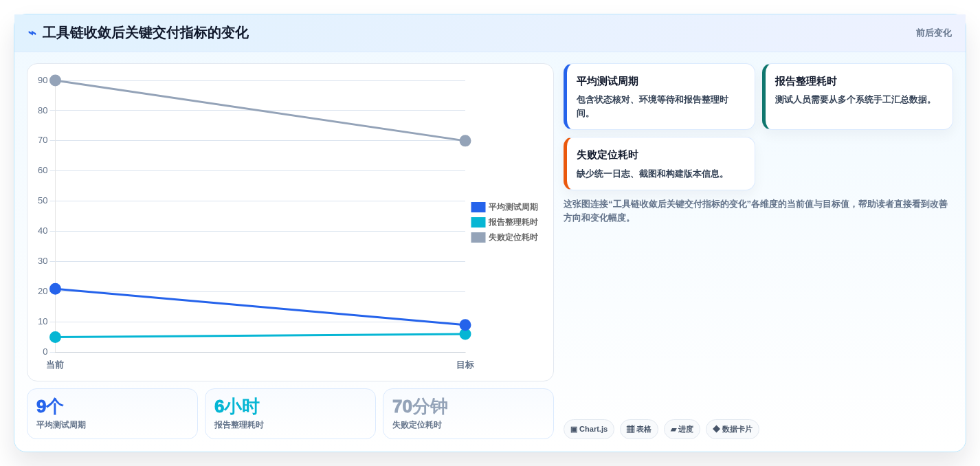Image resolution: width=980 pixels, height=466 pixels.
Task: Click the 6小时 metric card
Action: [x=290, y=414]
